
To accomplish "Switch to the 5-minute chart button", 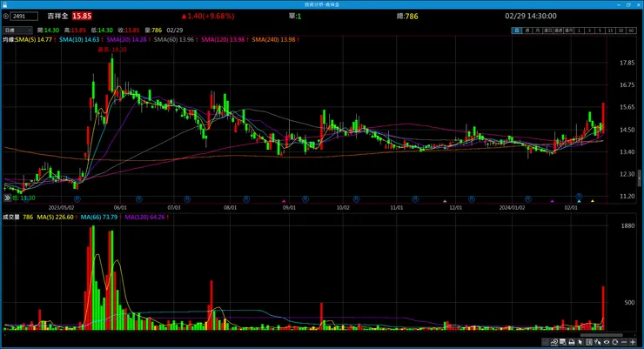I will coord(600,30).
